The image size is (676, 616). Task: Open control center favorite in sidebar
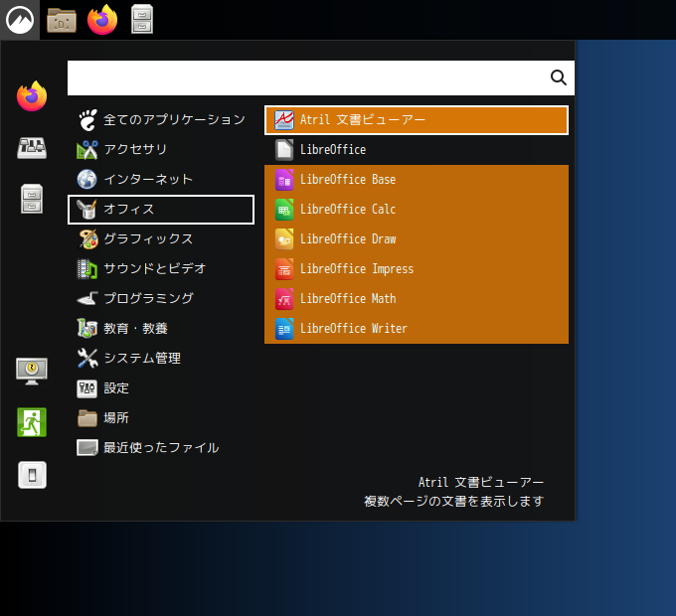tap(32, 148)
